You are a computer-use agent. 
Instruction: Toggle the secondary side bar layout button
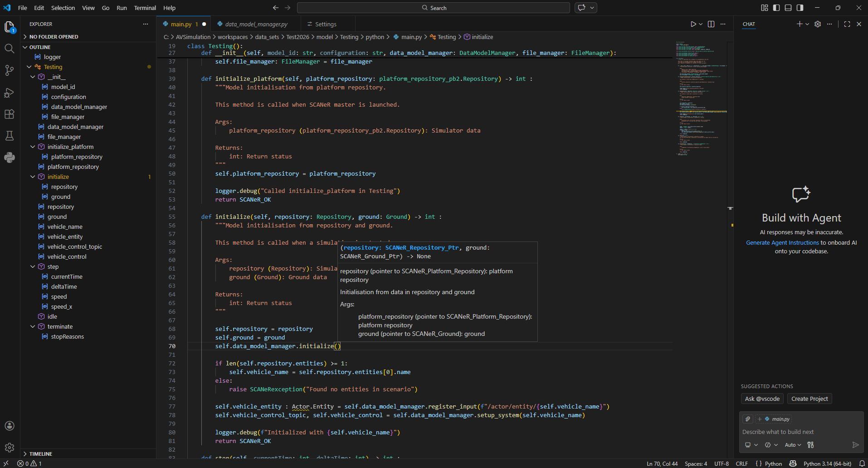click(800, 8)
